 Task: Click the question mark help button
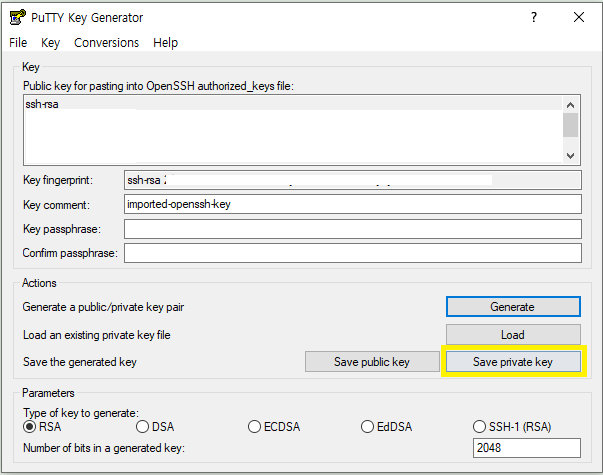(x=534, y=17)
